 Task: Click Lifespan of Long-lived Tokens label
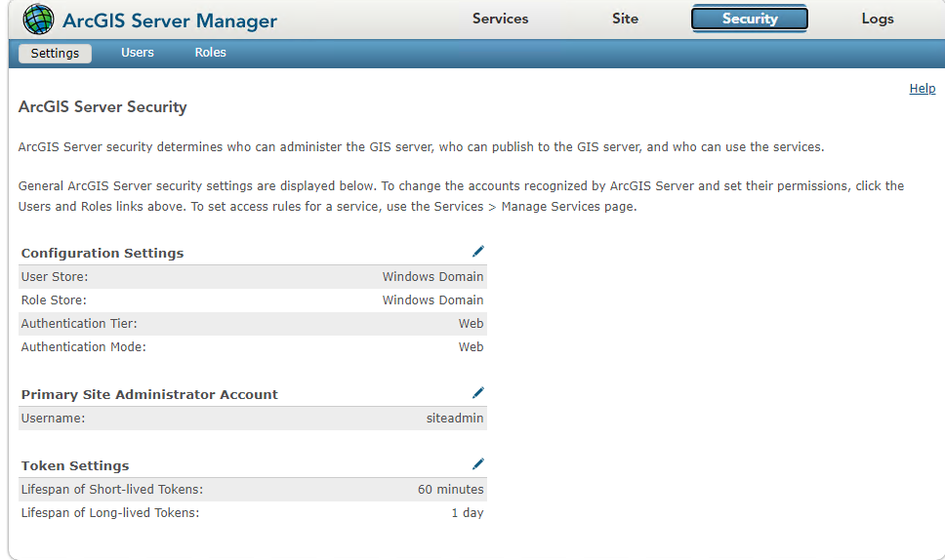(x=110, y=512)
